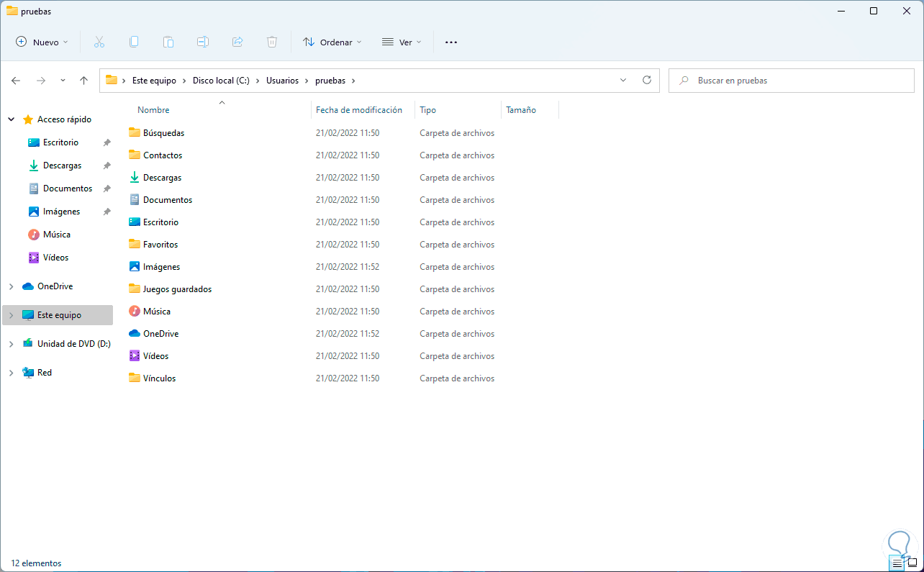924x572 pixels.
Task: Click the Música icon in file list
Action: click(x=134, y=311)
